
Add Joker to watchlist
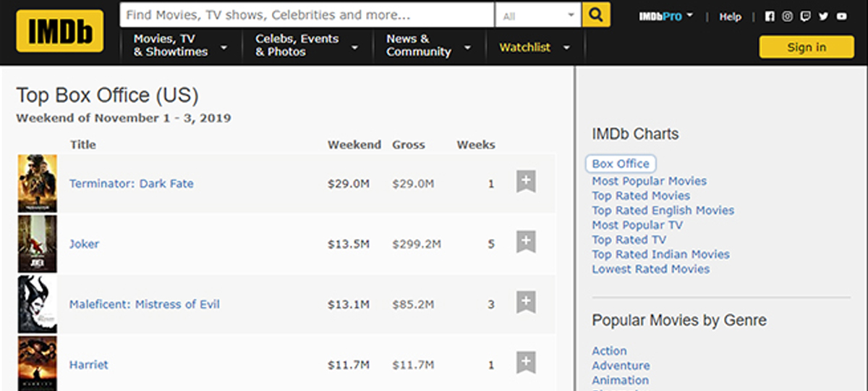click(526, 242)
